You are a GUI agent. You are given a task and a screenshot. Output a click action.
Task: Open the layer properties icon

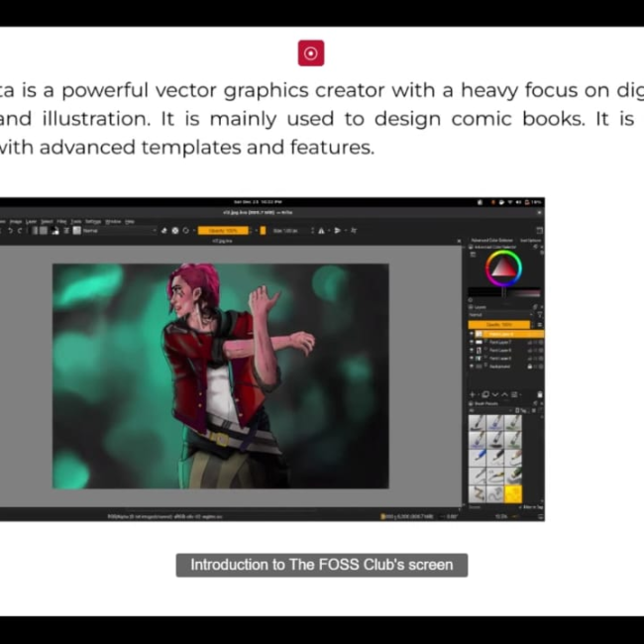pos(514,394)
